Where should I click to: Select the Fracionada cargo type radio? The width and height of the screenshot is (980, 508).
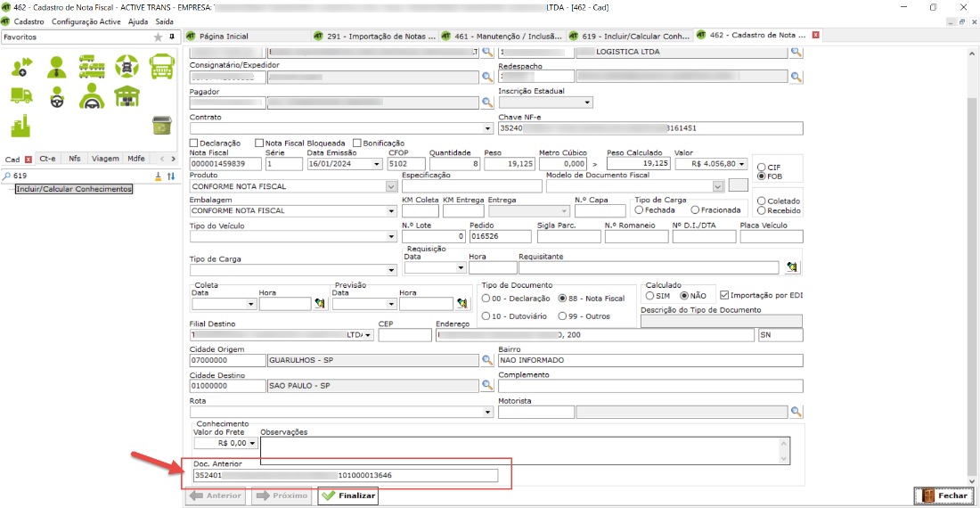click(x=695, y=210)
